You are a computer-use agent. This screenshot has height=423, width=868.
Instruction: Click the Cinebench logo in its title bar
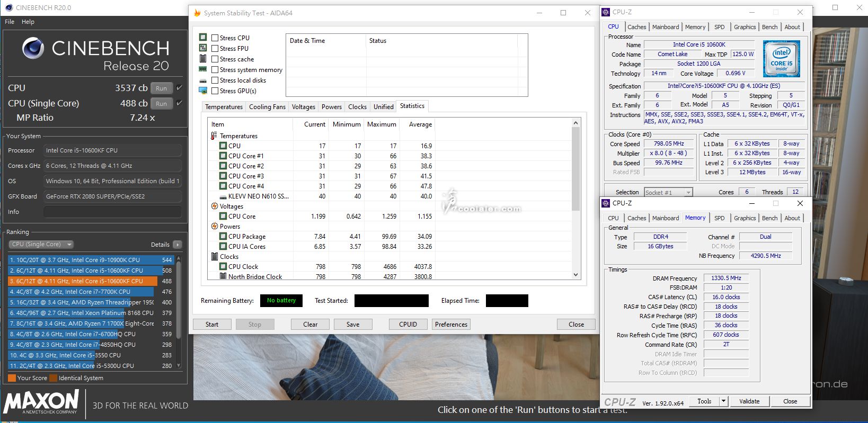coord(8,8)
